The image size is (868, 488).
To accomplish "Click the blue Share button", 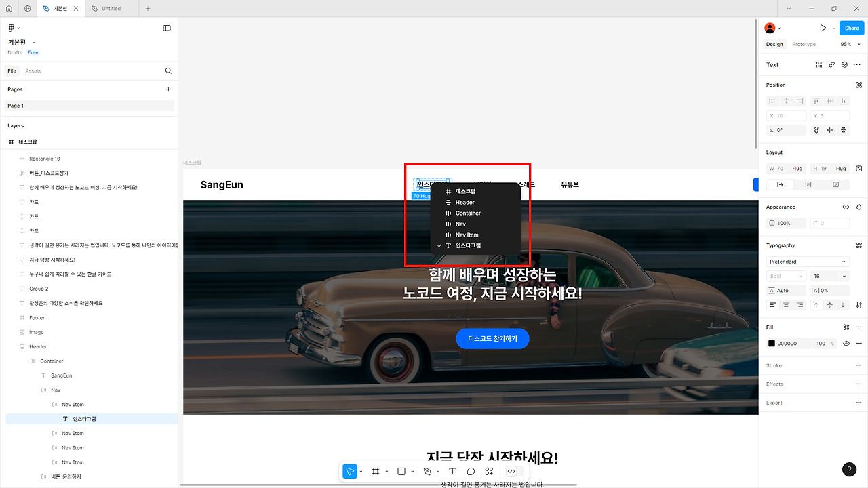I will [851, 28].
